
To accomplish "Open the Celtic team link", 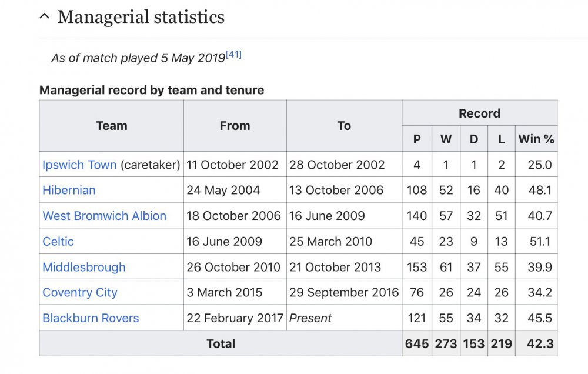I will [58, 241].
